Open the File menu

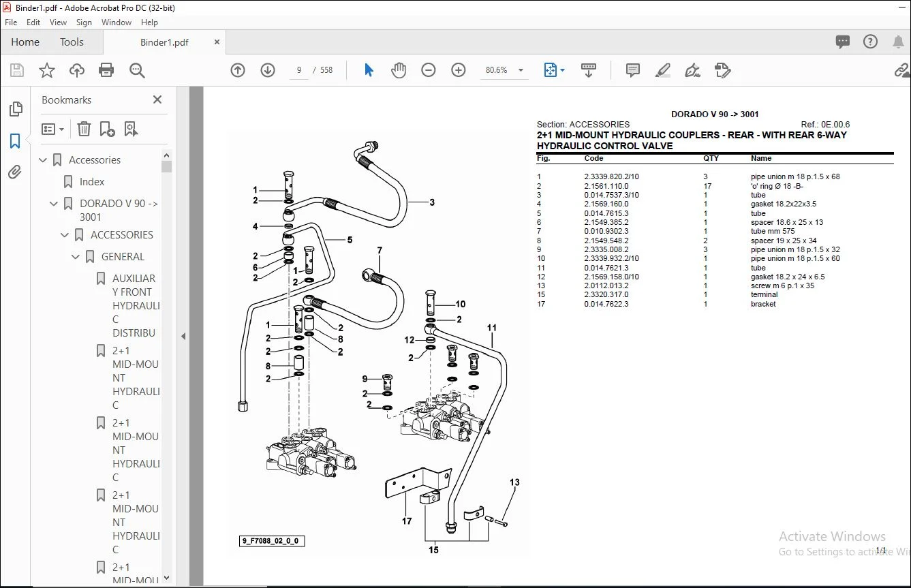tap(11, 22)
